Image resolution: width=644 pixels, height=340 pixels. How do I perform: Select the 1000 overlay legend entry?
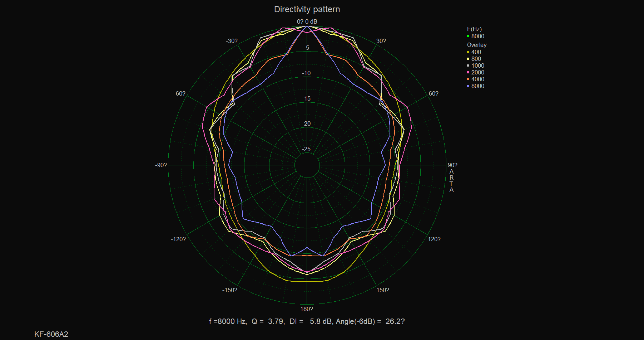[x=476, y=65]
